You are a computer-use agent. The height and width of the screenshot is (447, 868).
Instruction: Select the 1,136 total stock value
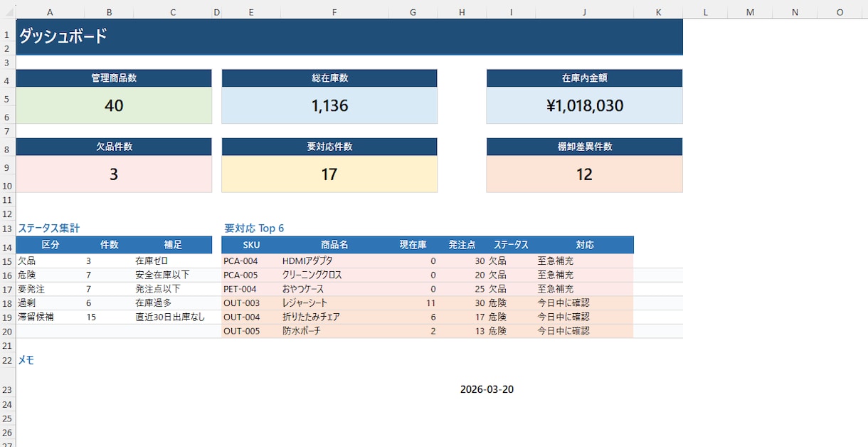[x=329, y=106]
